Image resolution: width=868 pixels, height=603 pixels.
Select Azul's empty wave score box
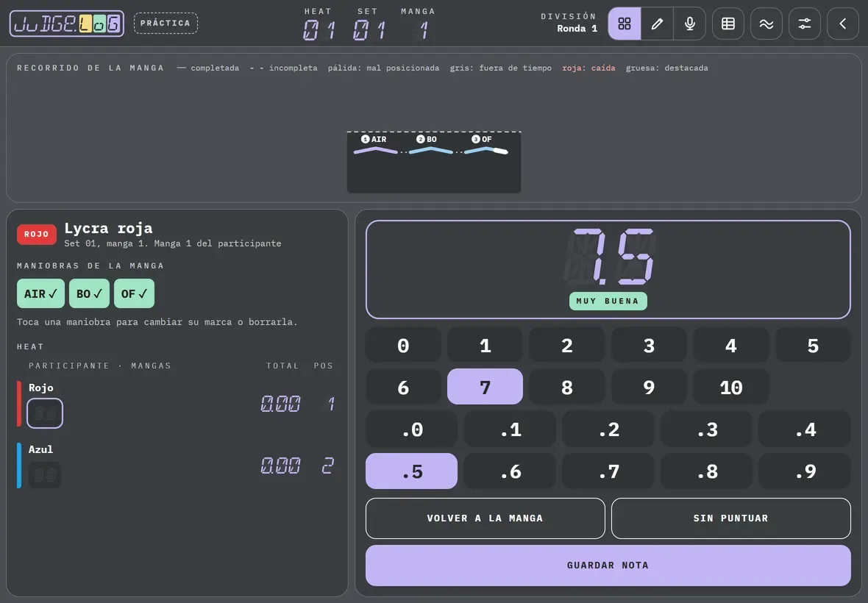[x=45, y=474]
